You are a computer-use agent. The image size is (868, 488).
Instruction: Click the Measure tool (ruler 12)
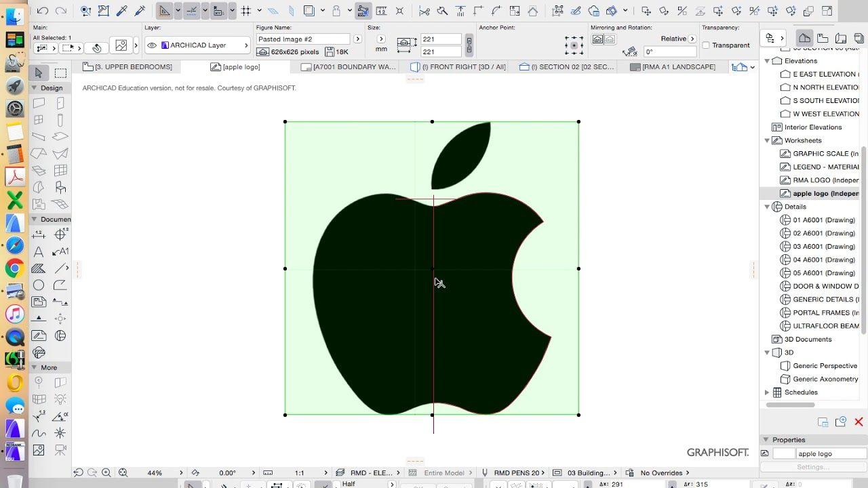[382, 10]
